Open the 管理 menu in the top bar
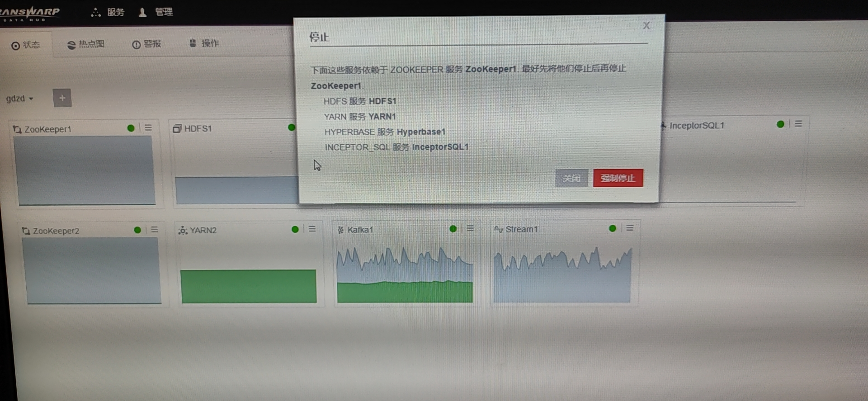 coord(156,12)
